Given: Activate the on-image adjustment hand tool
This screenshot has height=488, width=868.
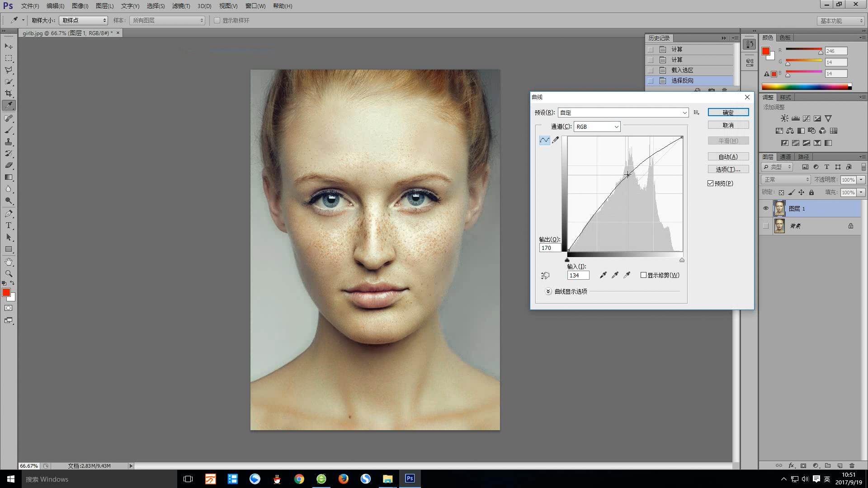Looking at the screenshot, I should [545, 275].
